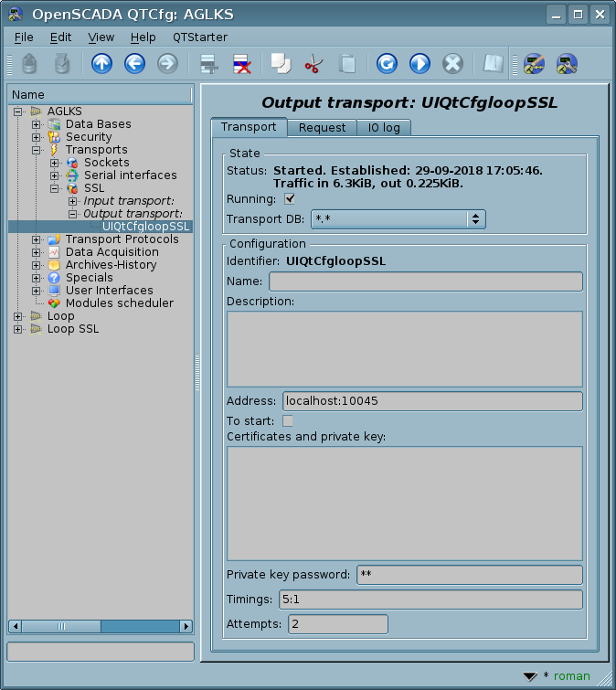
Task: Click the Name column header
Action: [x=100, y=95]
